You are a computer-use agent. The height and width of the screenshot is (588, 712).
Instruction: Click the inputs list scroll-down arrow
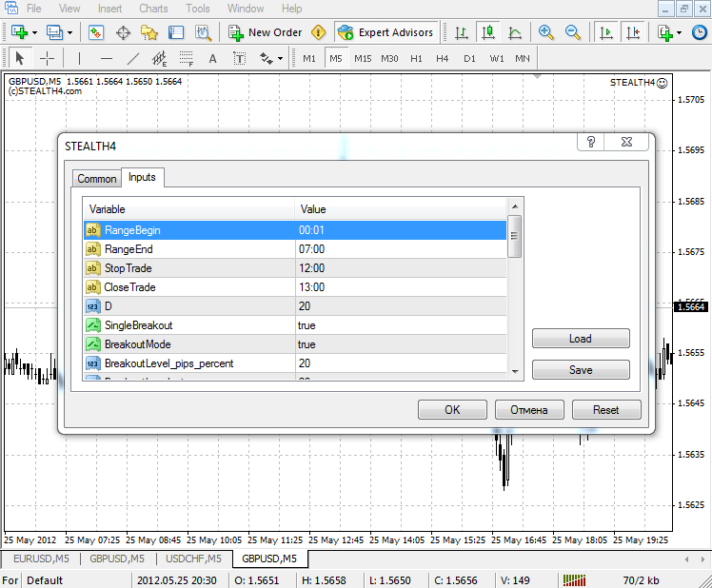tap(515, 371)
